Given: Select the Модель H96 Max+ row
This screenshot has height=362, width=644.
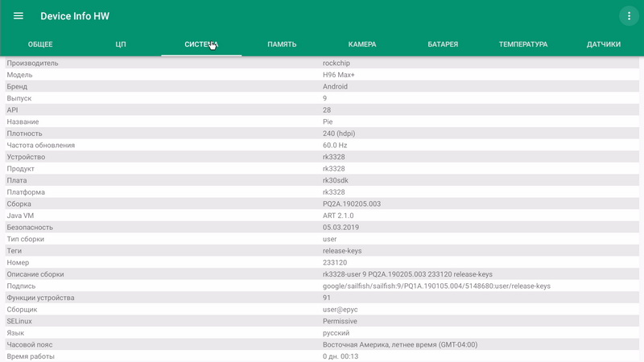Looking at the screenshot, I should (322, 75).
